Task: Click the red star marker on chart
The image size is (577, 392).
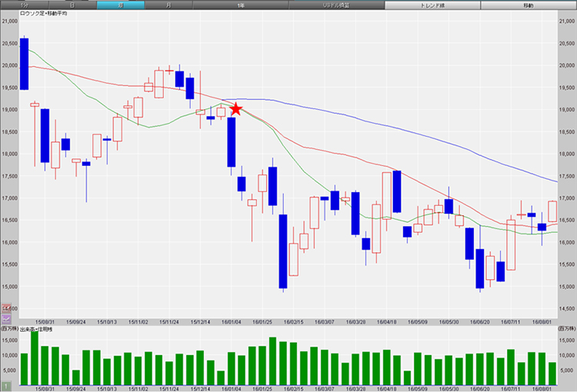Action: (x=236, y=110)
